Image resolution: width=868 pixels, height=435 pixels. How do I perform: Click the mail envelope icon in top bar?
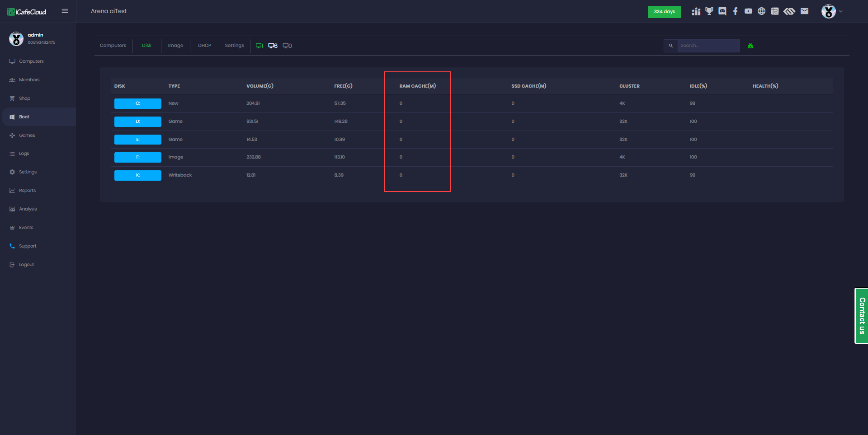805,11
